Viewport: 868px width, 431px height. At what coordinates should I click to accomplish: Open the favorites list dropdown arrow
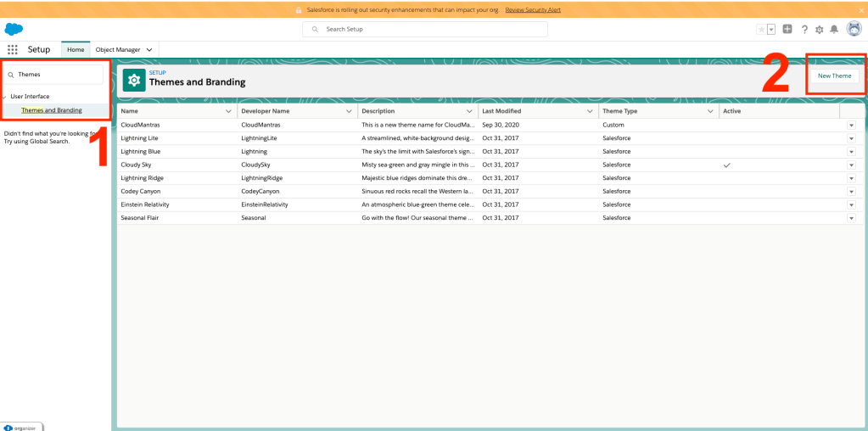(771, 29)
